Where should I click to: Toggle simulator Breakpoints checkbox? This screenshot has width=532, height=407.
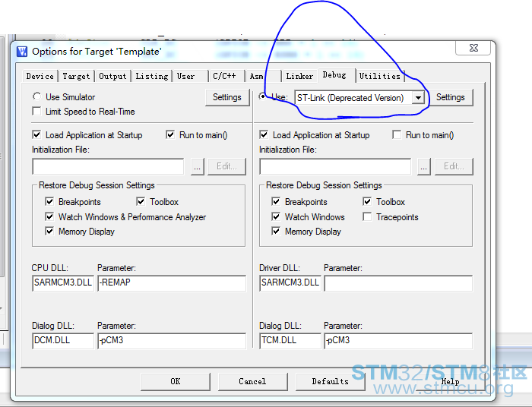[49, 202]
